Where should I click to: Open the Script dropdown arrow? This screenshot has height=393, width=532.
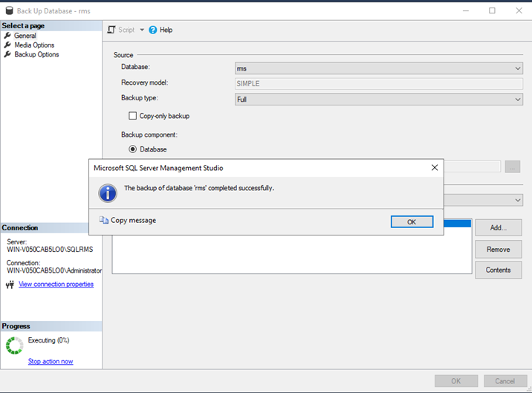(x=142, y=30)
